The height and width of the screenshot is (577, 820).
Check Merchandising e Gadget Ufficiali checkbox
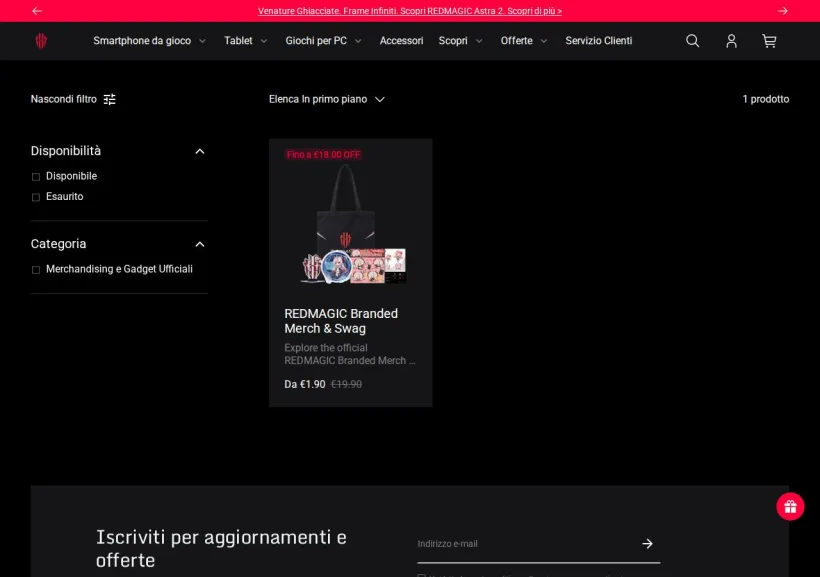[x=36, y=270]
